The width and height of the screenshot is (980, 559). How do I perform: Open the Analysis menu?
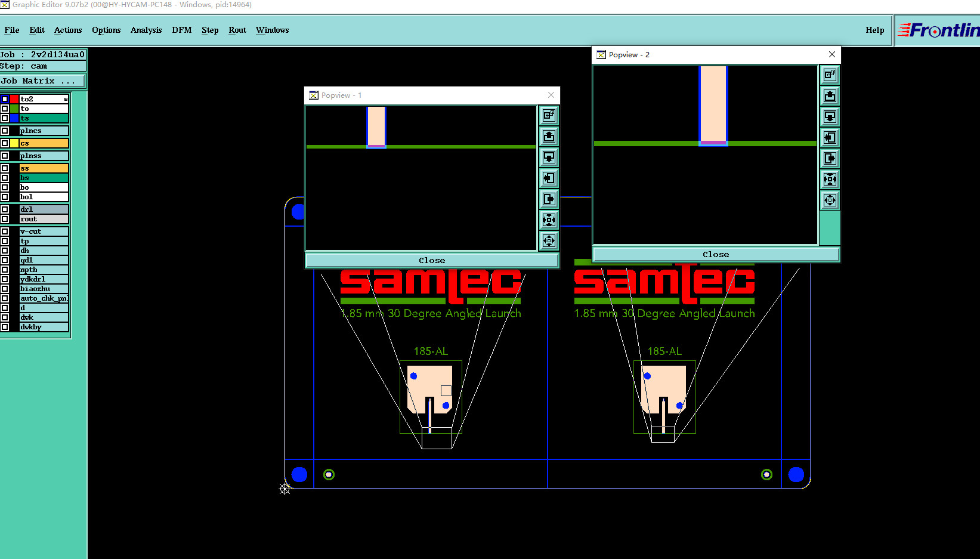(146, 30)
